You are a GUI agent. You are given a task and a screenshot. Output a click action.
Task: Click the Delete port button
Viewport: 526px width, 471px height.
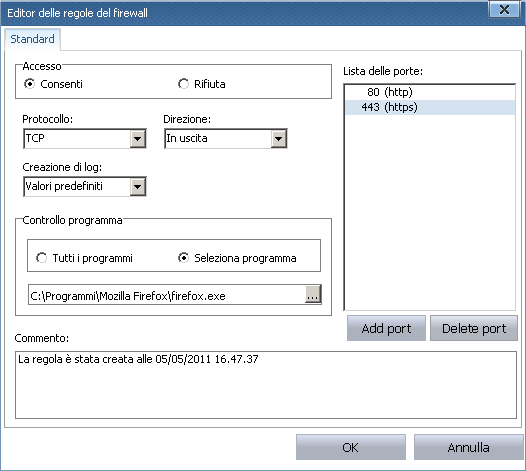click(474, 328)
